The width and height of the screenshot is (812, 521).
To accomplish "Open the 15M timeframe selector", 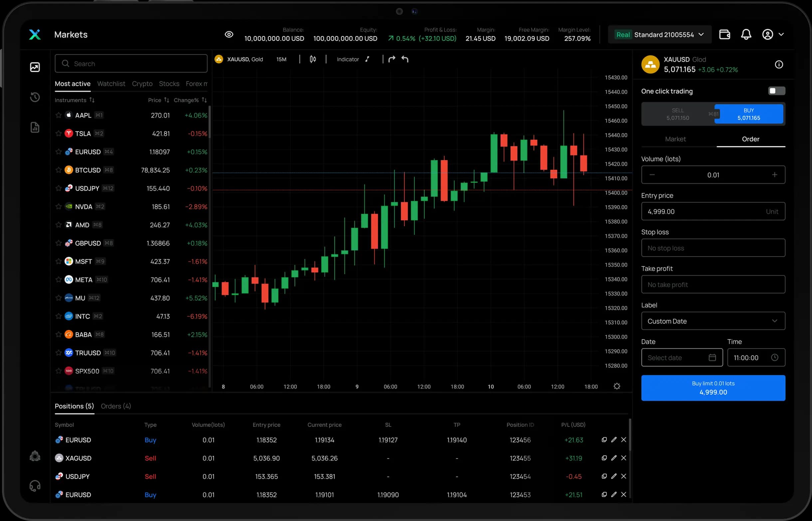I will click(x=281, y=59).
